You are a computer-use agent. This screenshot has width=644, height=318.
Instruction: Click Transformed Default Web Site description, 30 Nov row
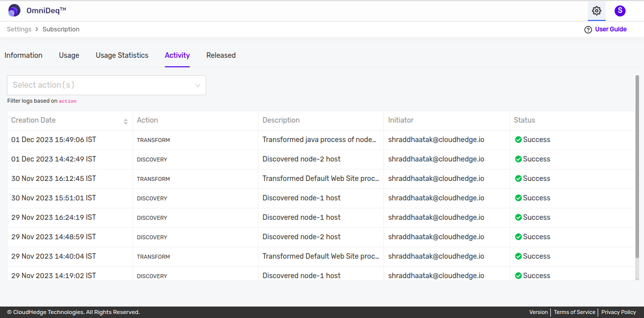[321, 178]
